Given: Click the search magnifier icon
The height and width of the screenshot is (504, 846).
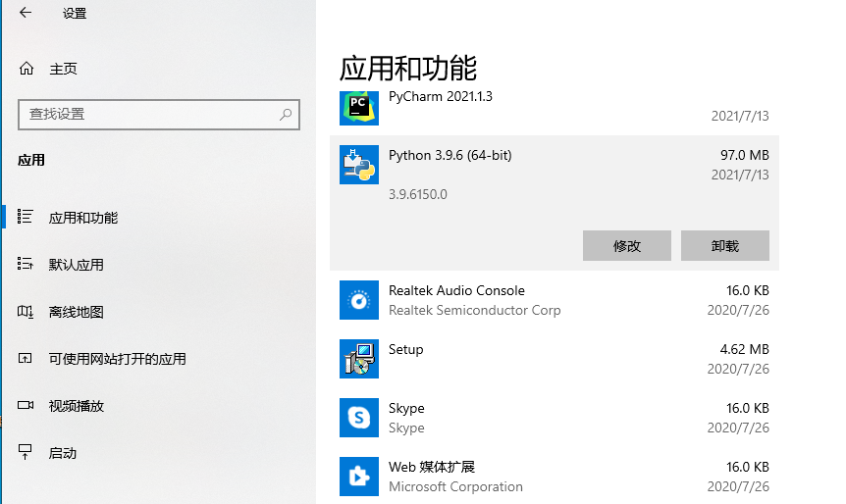Looking at the screenshot, I should tap(286, 115).
